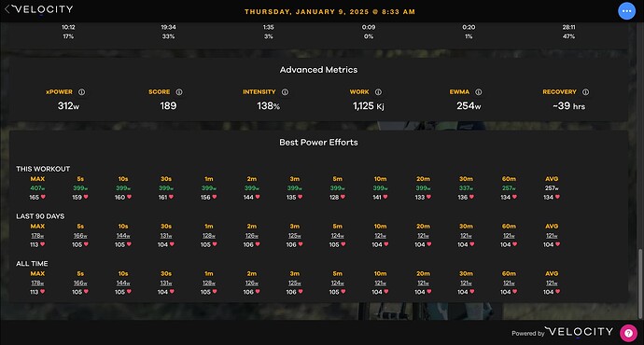
Task: Open Last 90 Days AVG 121w effort
Action: tap(552, 236)
